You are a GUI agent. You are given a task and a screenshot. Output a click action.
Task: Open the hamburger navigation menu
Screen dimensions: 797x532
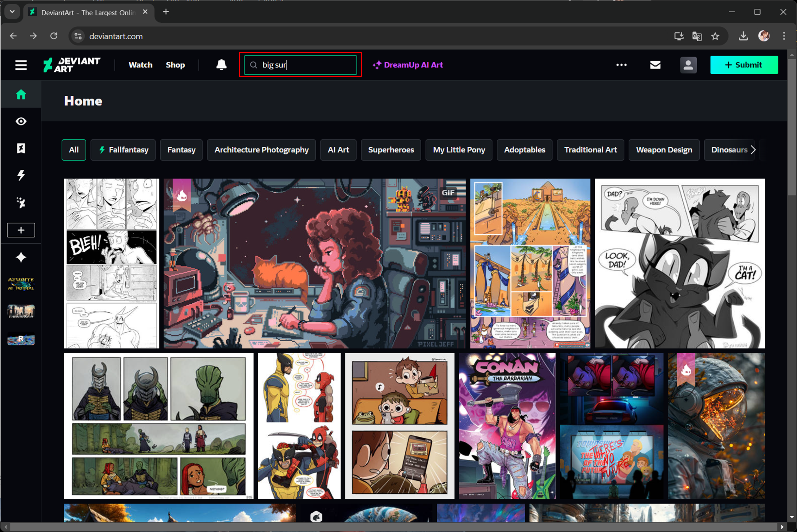click(21, 65)
